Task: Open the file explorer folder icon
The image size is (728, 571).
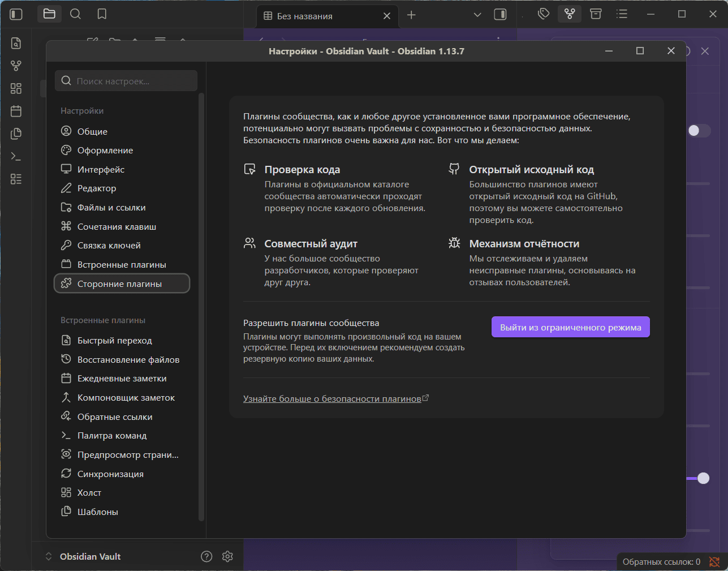Action: [49, 14]
